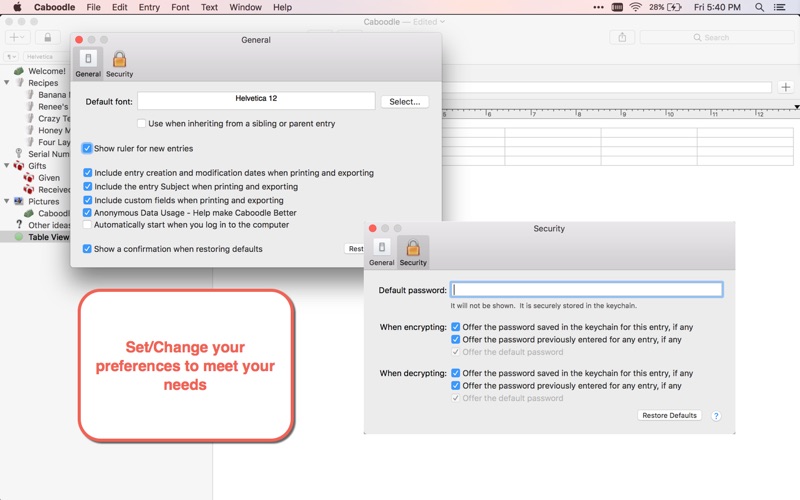Toggle When encrypting: offer keychain saved password

(x=456, y=327)
